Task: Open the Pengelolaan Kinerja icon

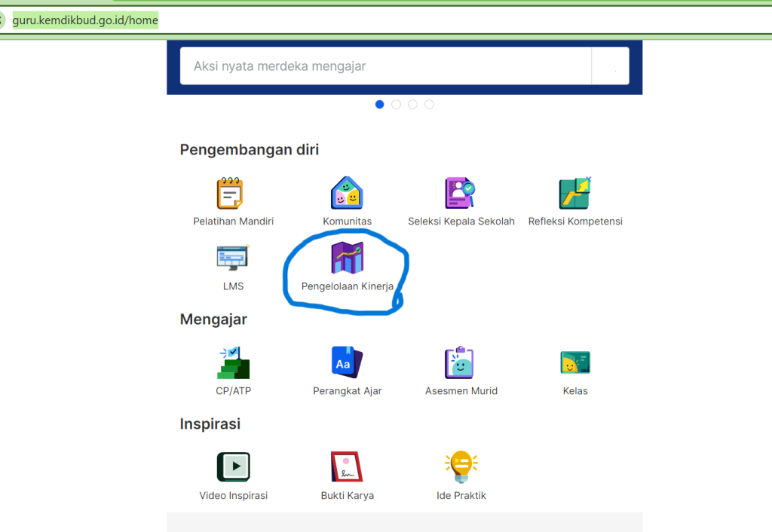Action: [x=347, y=258]
